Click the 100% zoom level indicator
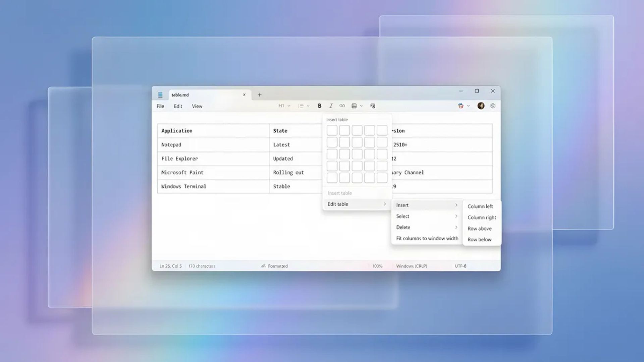The image size is (644, 362). click(377, 266)
